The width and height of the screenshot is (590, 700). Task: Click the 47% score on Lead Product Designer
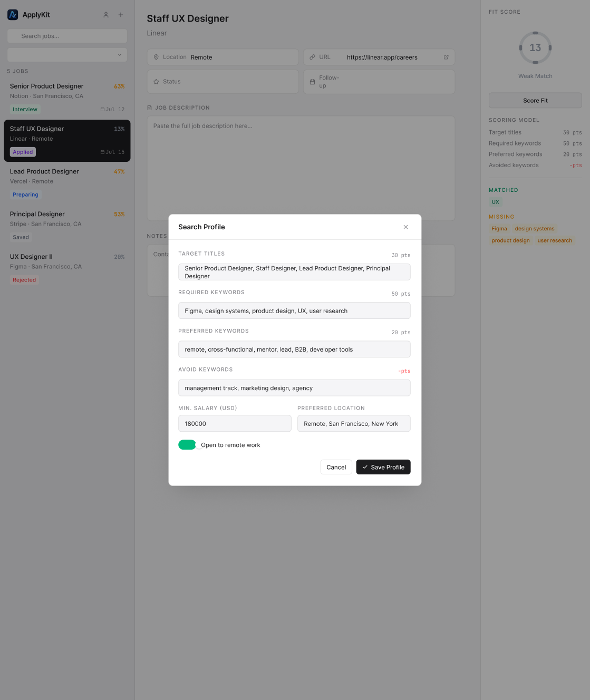pos(119,172)
